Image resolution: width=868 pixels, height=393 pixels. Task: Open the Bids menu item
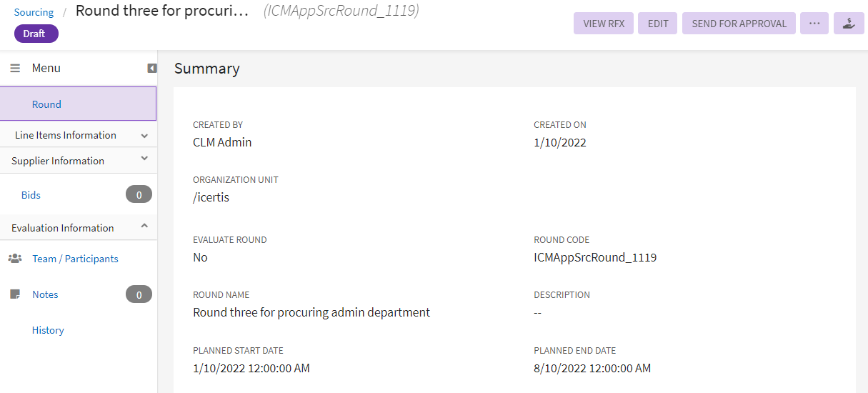pos(31,195)
